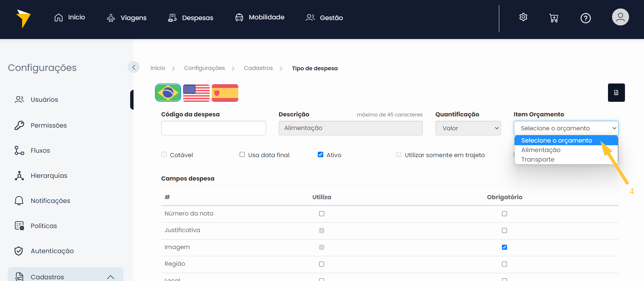644x281 pixels.
Task: Choose Transporte in the budget list
Action: tap(538, 160)
